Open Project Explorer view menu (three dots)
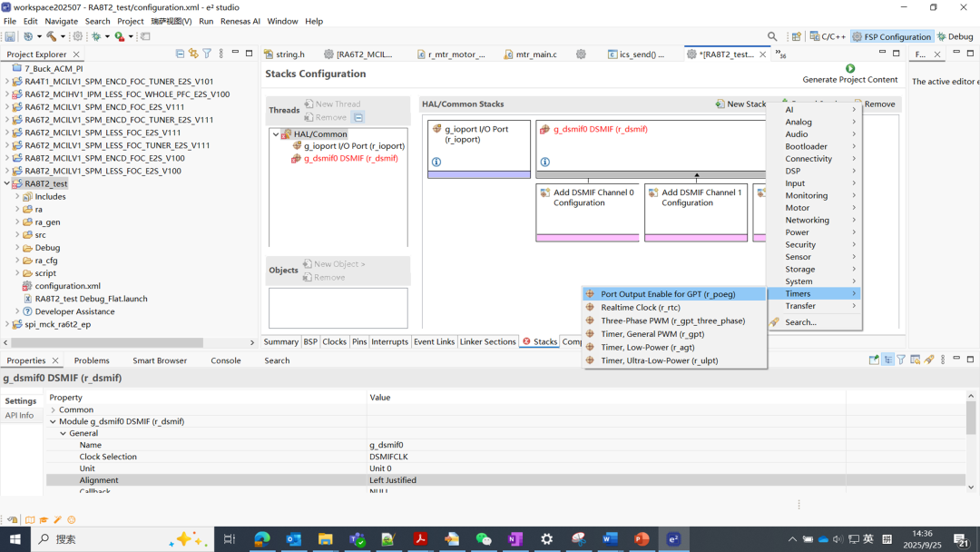980x552 pixels. [220, 54]
